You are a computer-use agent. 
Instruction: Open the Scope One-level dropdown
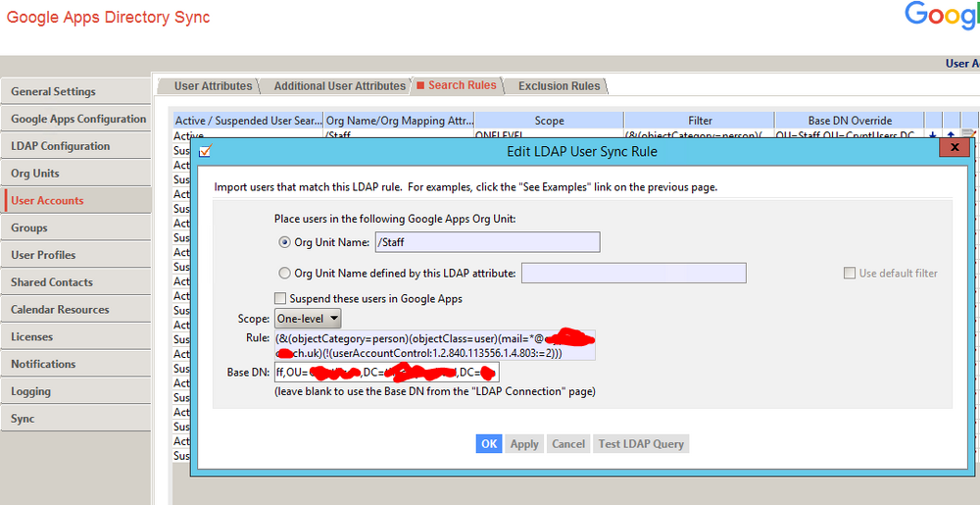308,318
